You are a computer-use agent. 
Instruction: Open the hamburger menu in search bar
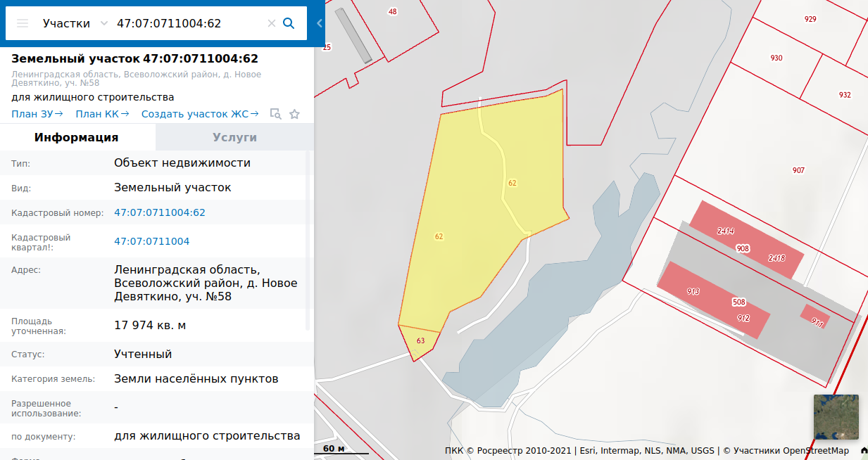[x=23, y=23]
